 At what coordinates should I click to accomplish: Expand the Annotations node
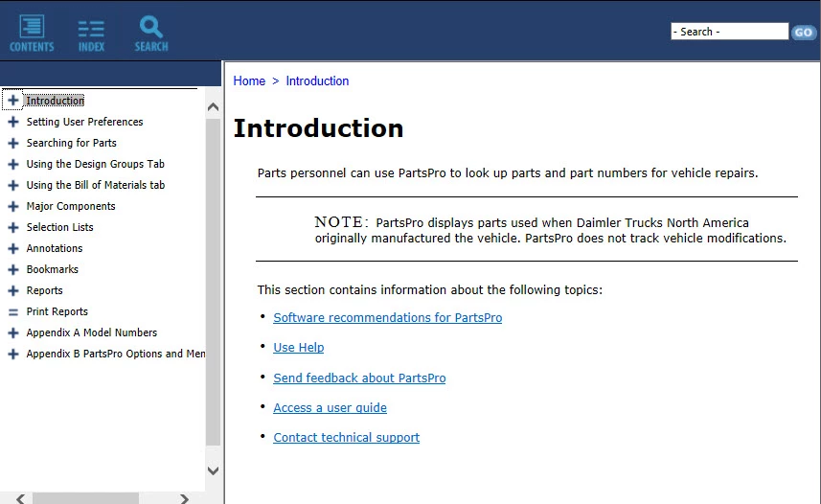13,248
